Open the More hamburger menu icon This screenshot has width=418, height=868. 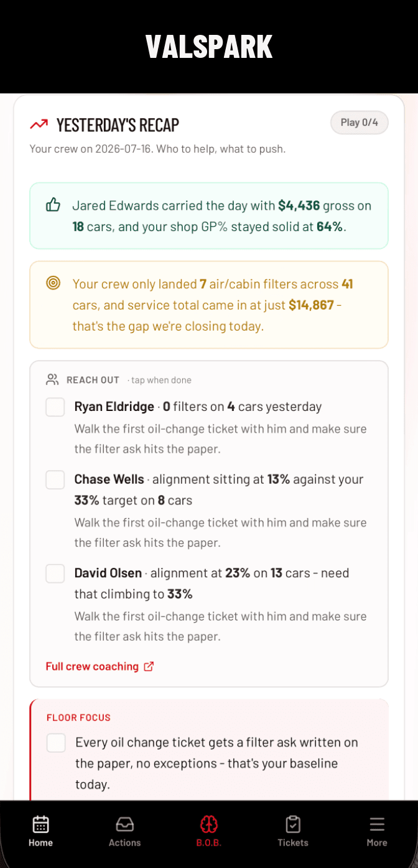click(x=377, y=824)
